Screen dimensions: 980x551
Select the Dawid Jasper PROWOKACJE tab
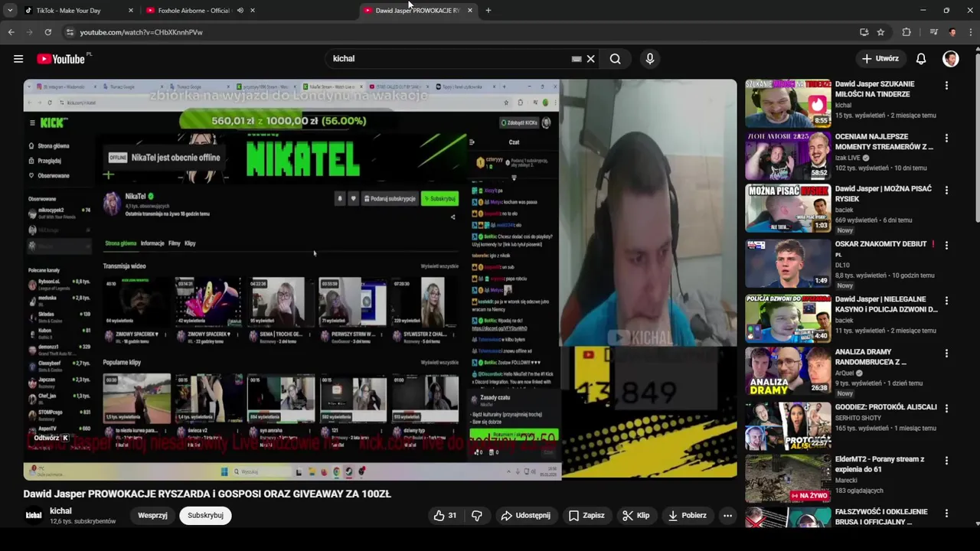click(x=417, y=11)
